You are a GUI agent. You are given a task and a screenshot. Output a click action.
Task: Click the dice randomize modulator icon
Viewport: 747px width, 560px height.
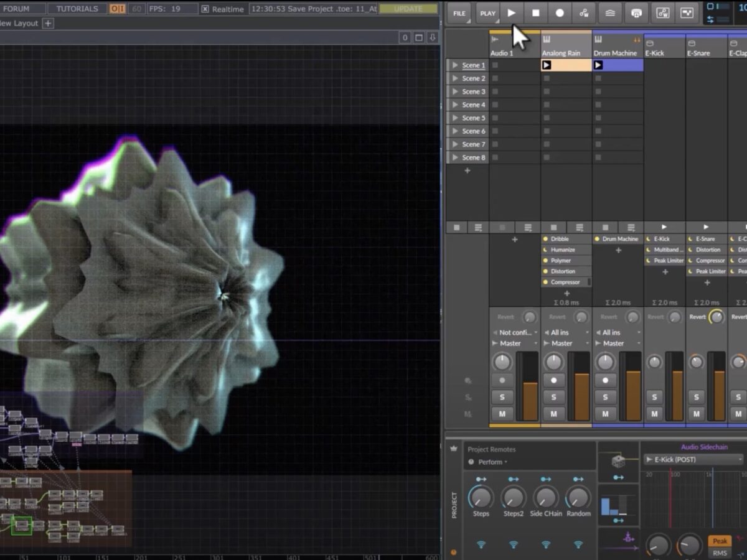pos(618,462)
